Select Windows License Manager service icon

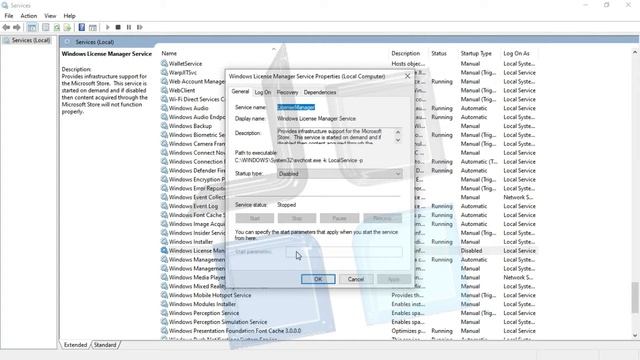164,250
